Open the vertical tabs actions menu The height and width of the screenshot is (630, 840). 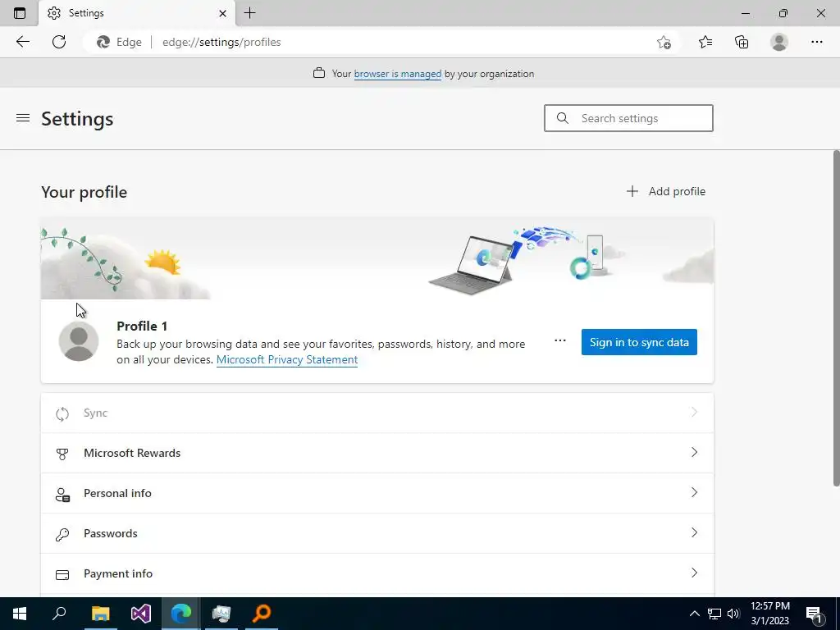[20, 13]
